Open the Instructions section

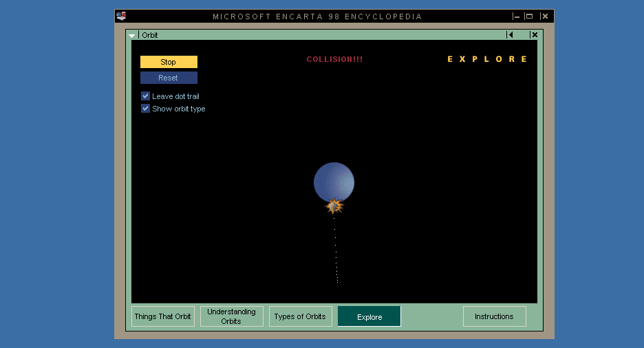(x=495, y=316)
